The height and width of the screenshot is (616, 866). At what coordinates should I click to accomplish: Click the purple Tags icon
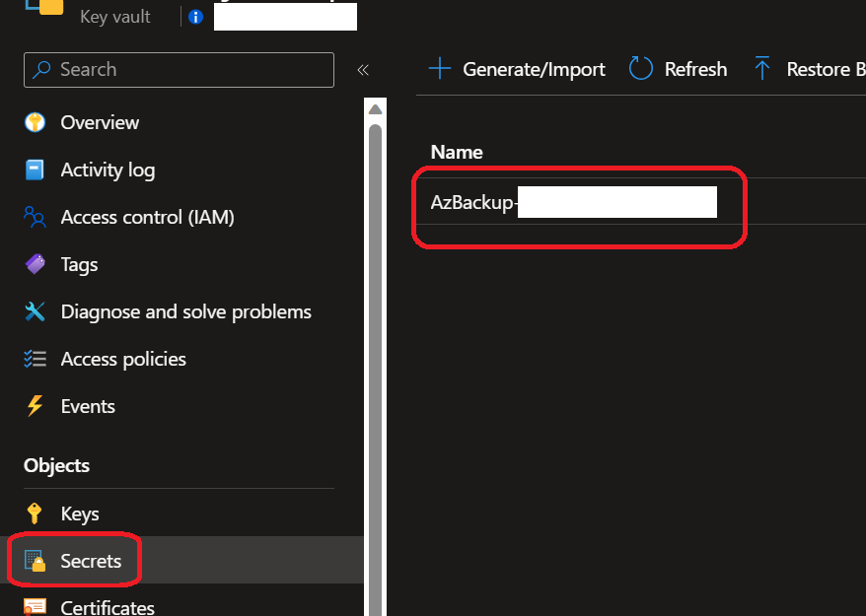tap(36, 264)
